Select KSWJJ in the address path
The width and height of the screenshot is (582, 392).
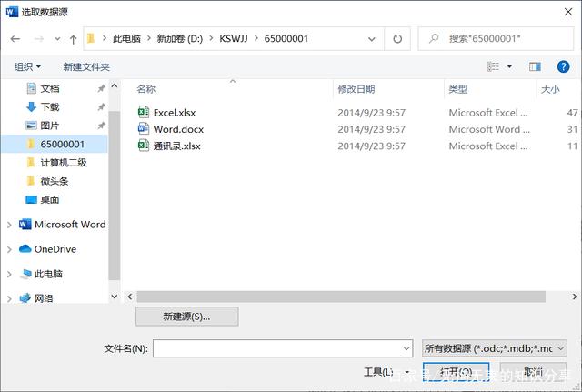pos(233,38)
